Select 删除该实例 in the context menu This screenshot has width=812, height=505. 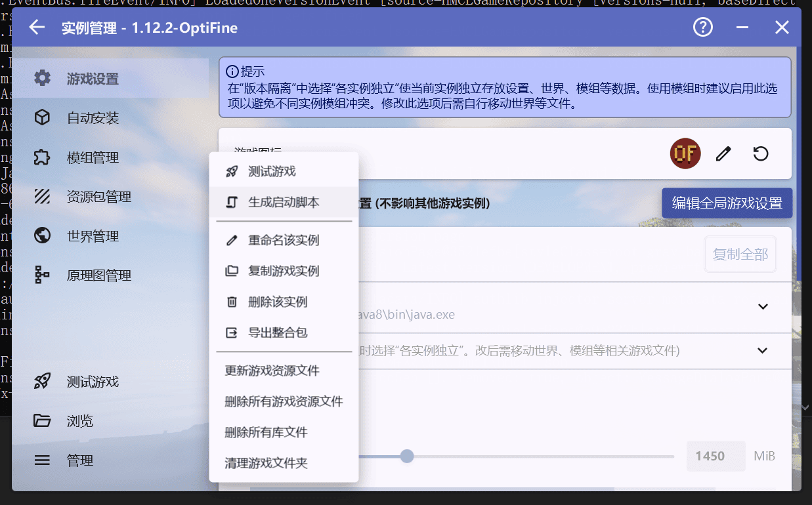click(x=277, y=302)
